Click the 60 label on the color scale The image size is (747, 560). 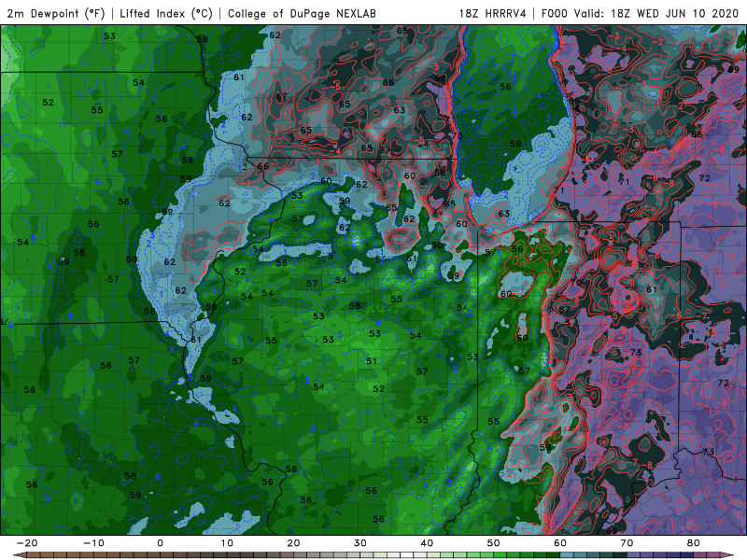(x=560, y=543)
